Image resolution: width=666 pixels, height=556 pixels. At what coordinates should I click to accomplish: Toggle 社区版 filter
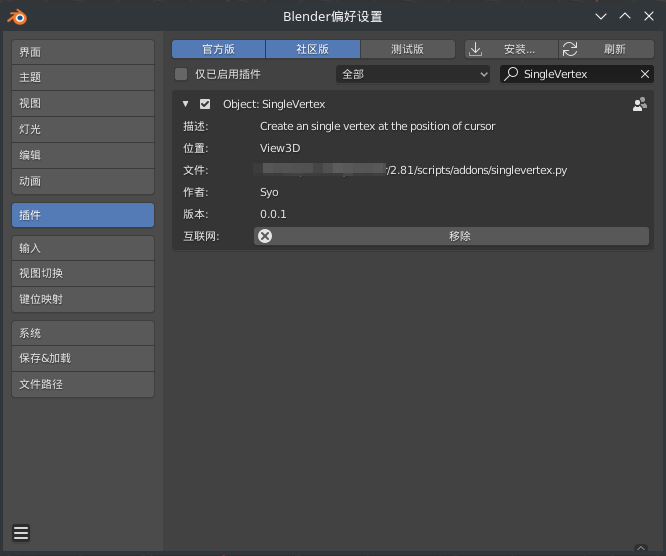pyautogui.click(x=313, y=49)
